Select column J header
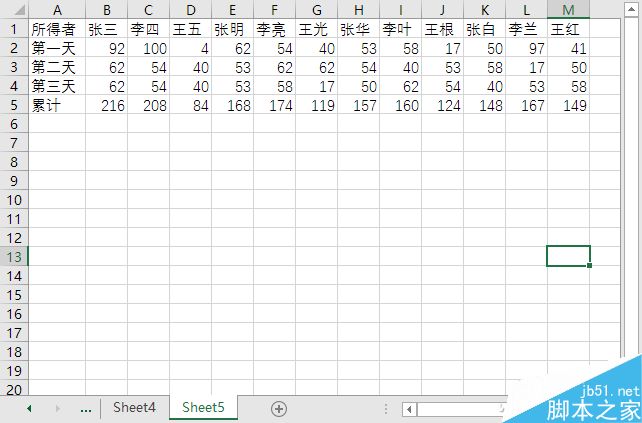The height and width of the screenshot is (423, 642). coord(442,9)
